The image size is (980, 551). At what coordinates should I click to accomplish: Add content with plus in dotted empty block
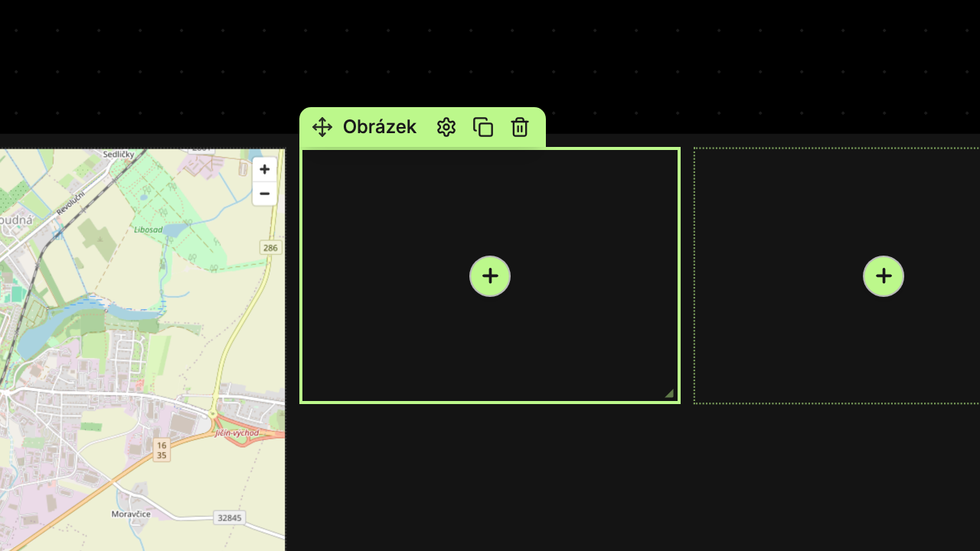coord(884,276)
